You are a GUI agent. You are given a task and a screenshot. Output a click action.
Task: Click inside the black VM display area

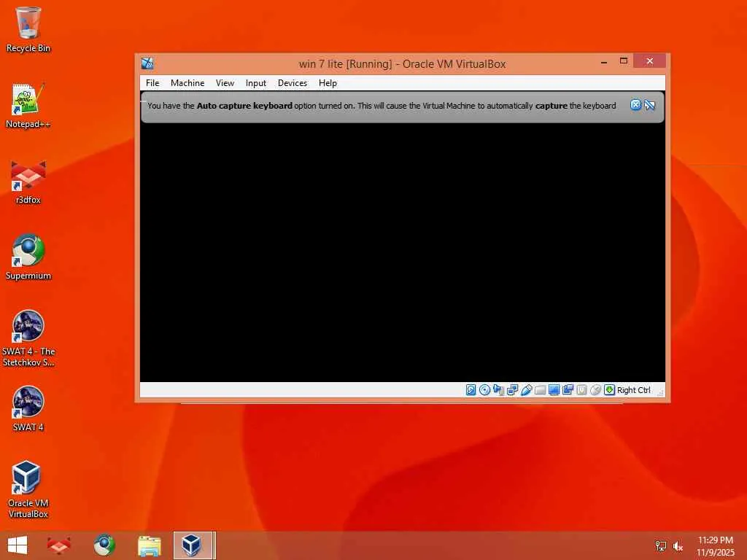[402, 252]
